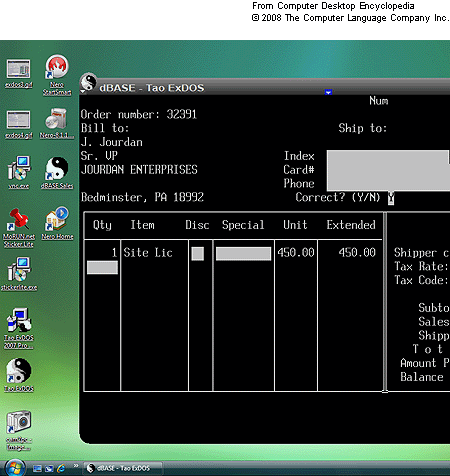Click the Unit price 450.00 cell
The image size is (450, 476).
coord(296,253)
